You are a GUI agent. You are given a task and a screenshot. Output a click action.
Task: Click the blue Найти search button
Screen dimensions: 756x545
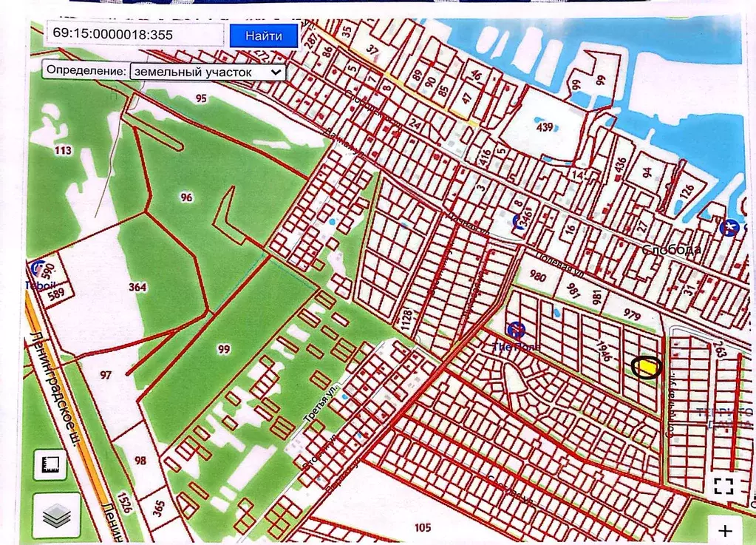coord(263,35)
